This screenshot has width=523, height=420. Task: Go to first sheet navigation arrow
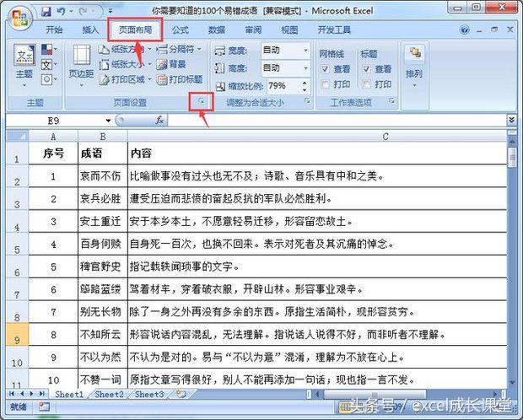(12, 394)
